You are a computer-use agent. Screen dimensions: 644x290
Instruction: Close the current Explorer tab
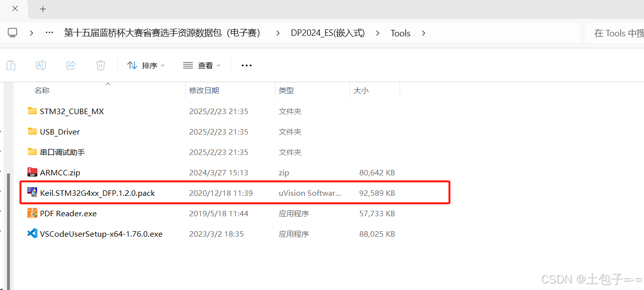coord(15,9)
